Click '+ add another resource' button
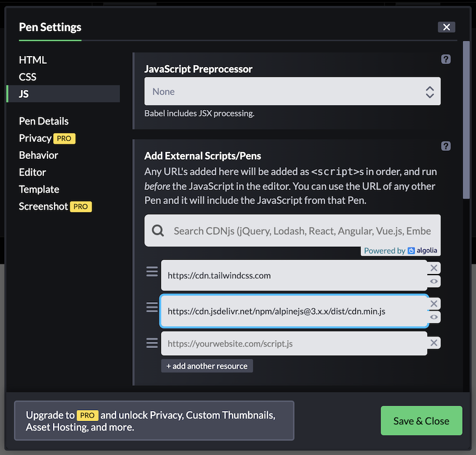 coord(207,366)
